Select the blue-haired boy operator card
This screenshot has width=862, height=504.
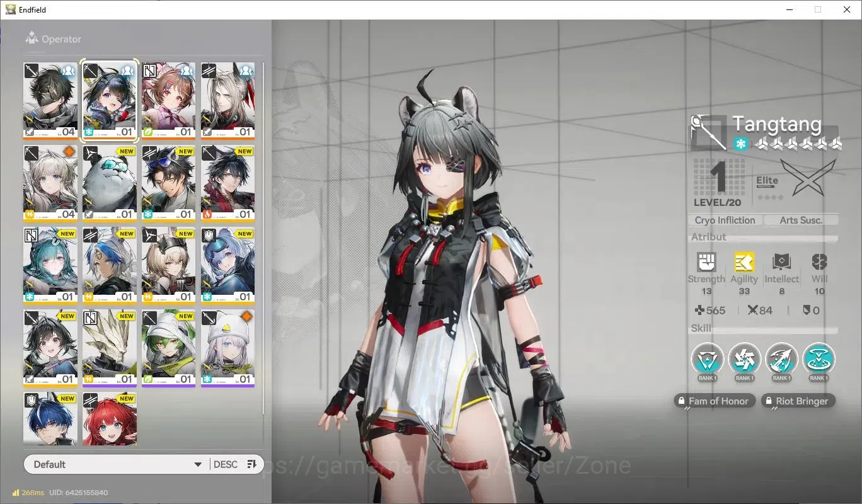tap(50, 419)
